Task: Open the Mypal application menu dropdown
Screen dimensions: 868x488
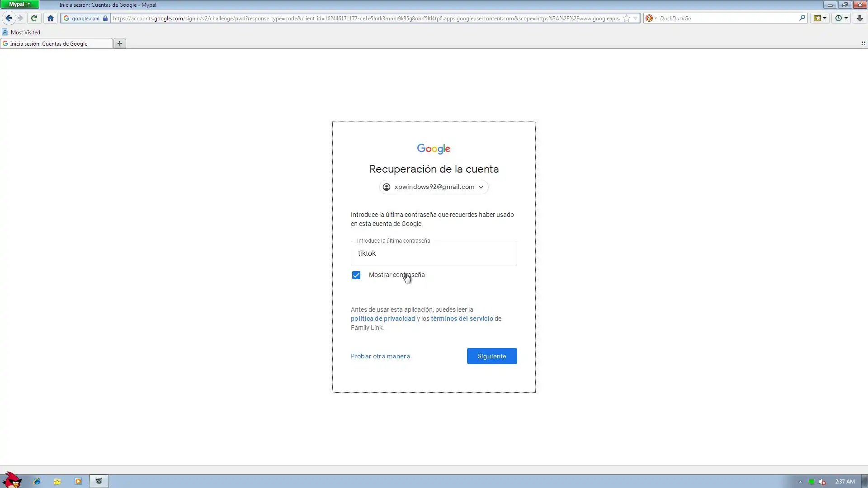Action: click(19, 4)
